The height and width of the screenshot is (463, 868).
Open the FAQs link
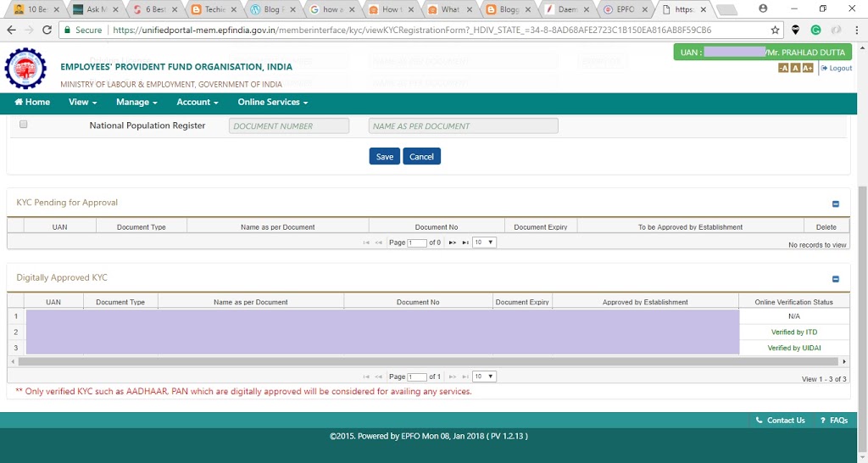pos(834,421)
